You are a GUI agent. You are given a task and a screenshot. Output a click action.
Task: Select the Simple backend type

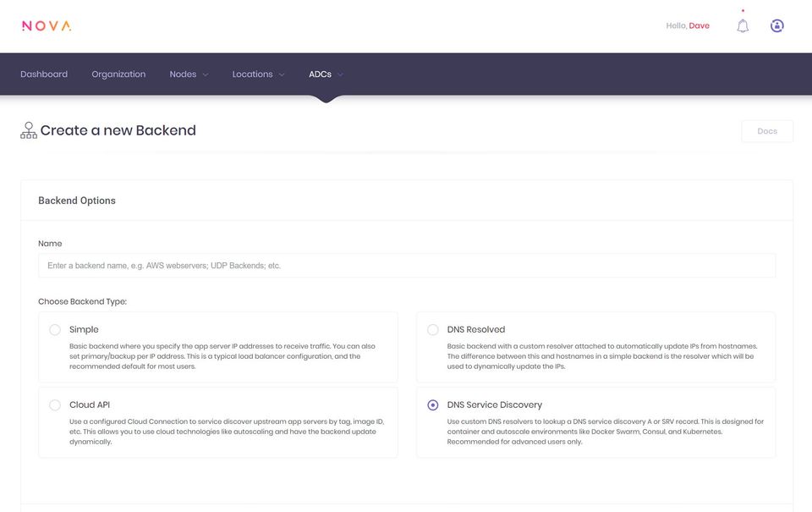[x=55, y=330]
